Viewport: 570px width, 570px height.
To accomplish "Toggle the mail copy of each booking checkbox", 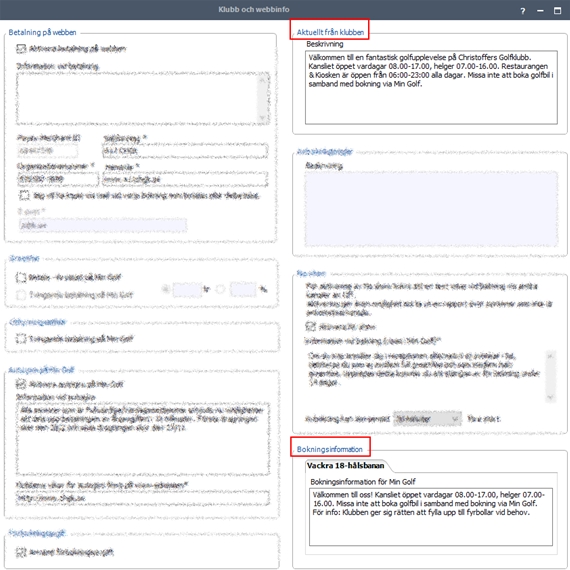I will 24,196.
